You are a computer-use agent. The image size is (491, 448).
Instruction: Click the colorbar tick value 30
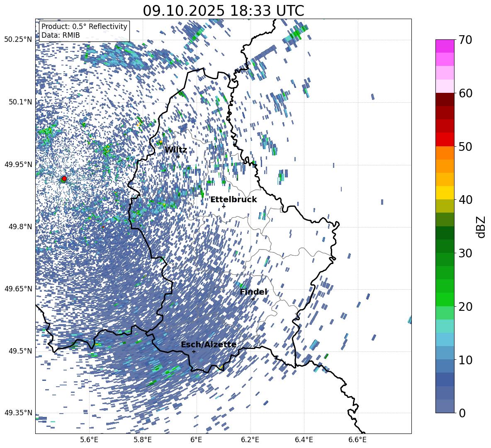(x=465, y=253)
